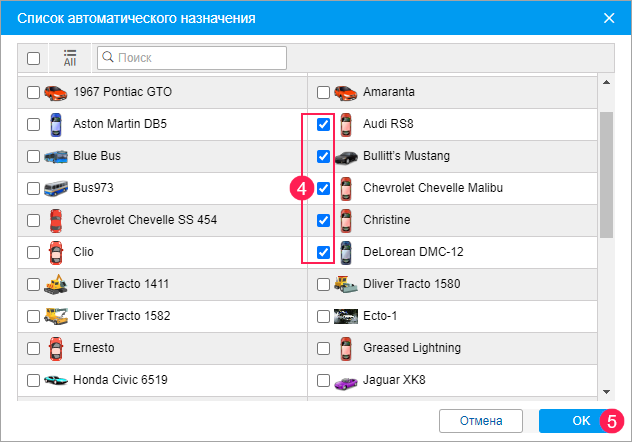Click the scrollbar down arrow

[x=605, y=391]
